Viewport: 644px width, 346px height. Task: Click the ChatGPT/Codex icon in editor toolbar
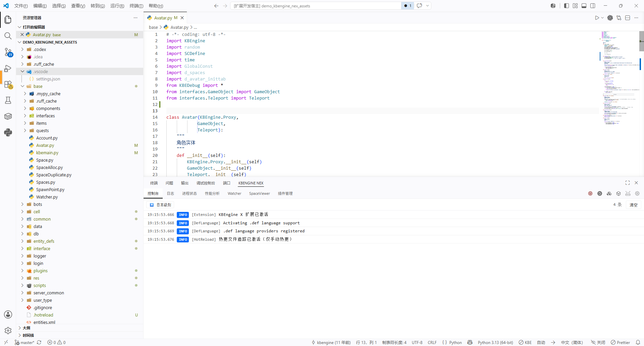(x=610, y=18)
